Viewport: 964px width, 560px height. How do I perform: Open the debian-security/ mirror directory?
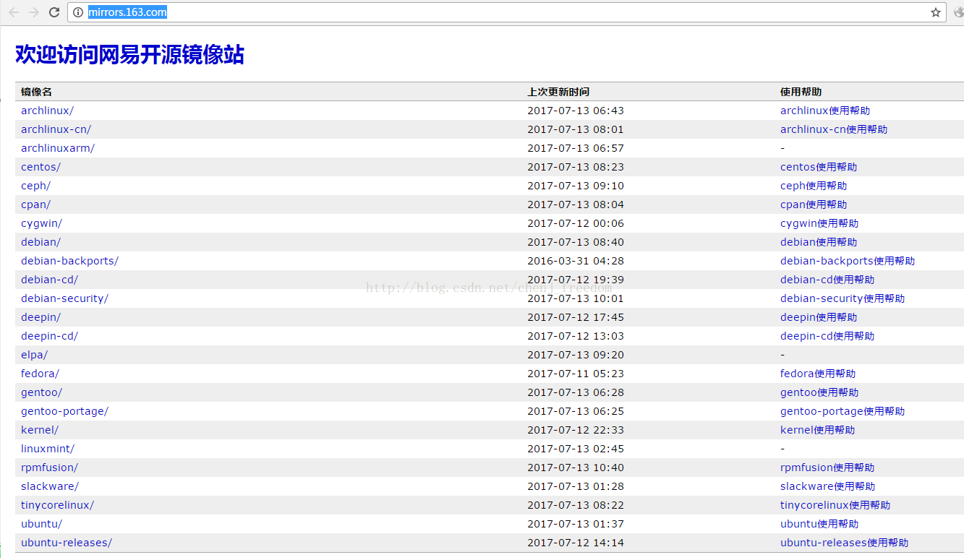(64, 298)
